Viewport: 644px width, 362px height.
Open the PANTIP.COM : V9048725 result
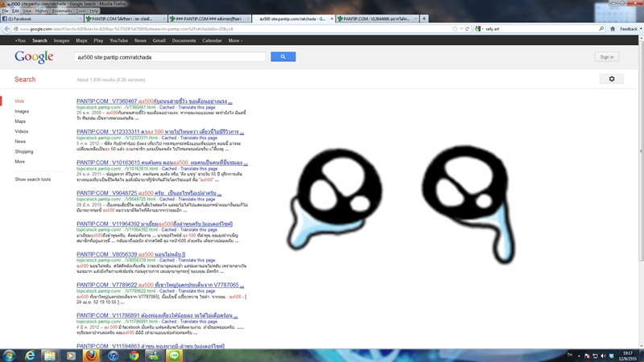click(x=149, y=193)
